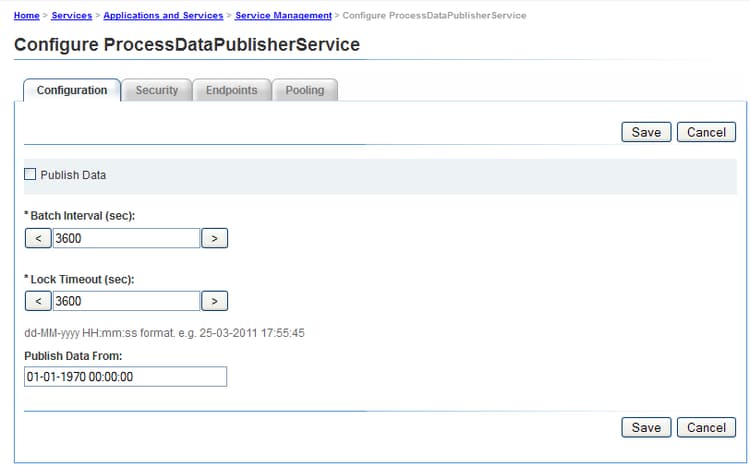Go to Services breadcrumb link
Screen dimensions: 750x467
point(72,15)
